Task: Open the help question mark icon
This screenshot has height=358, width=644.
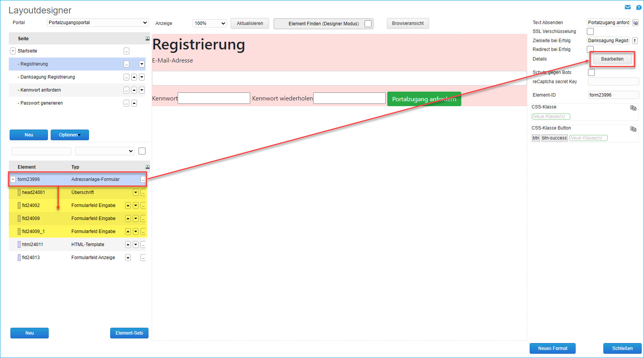Action: [639, 7]
